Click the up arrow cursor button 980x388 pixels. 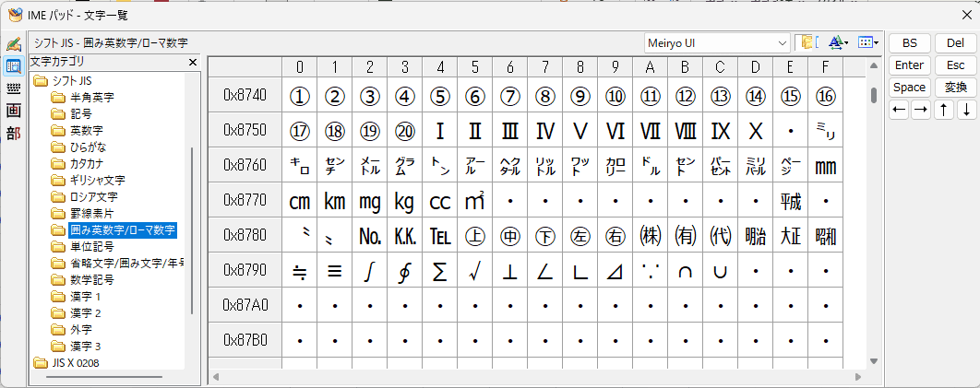[944, 111]
